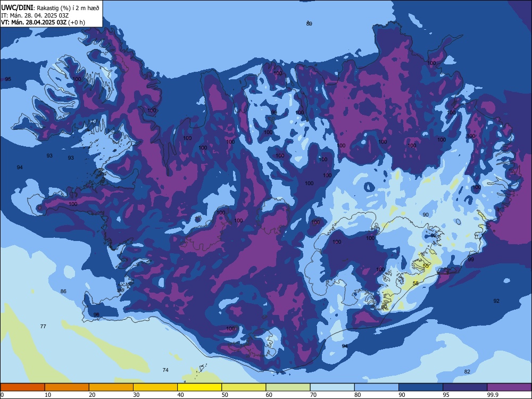
Task: Select the orange 10–20 legend color block
Action: coord(67,387)
